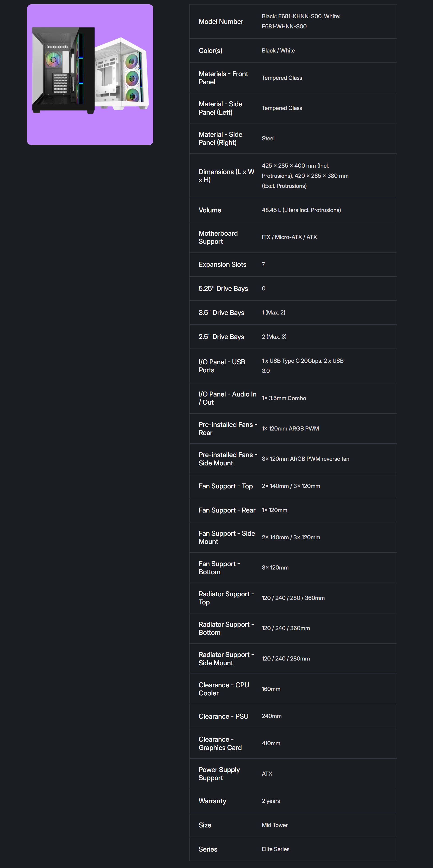Click the 410mm graphics card clearance value
Image resolution: width=433 pixels, height=868 pixels.
point(271,743)
